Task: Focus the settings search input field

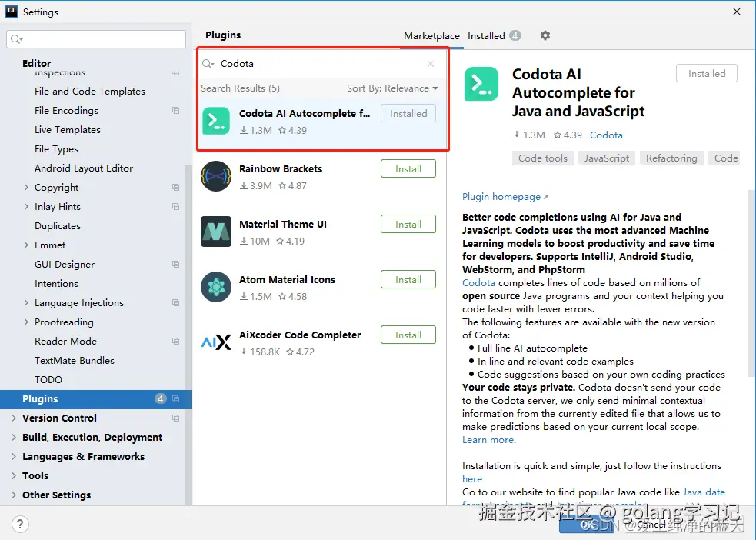Action: (96, 39)
